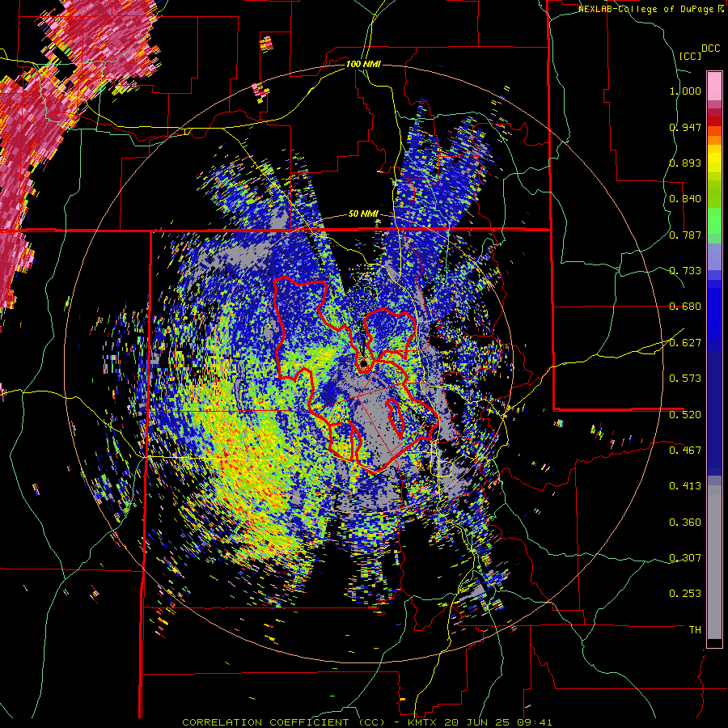Pick the 0.893 legend value
Image resolution: width=728 pixels, height=728 pixels.
point(685,163)
